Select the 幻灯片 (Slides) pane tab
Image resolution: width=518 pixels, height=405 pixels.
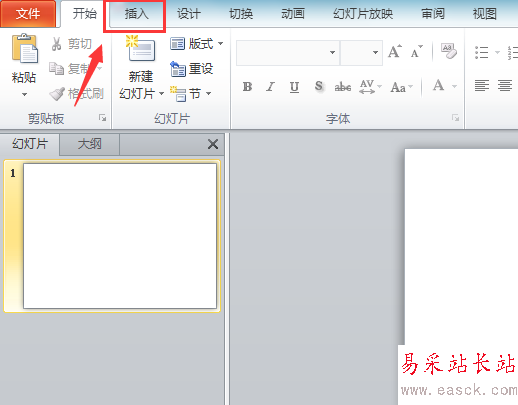pyautogui.click(x=30, y=144)
